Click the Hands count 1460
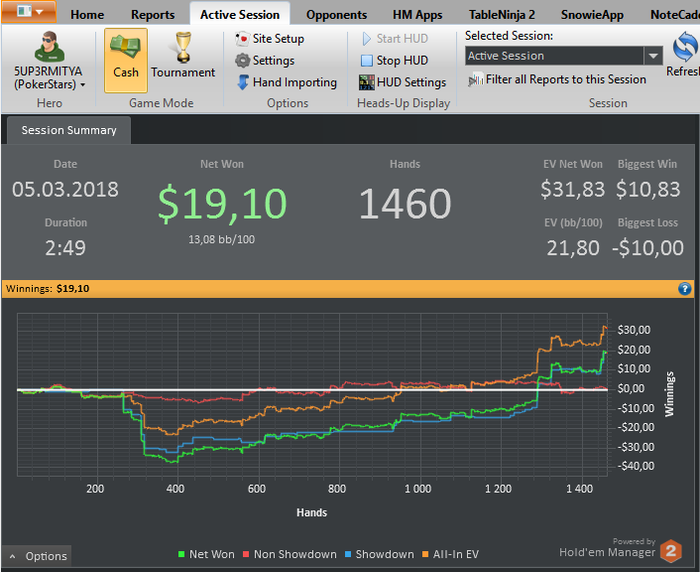The image size is (700, 572). coord(405,204)
